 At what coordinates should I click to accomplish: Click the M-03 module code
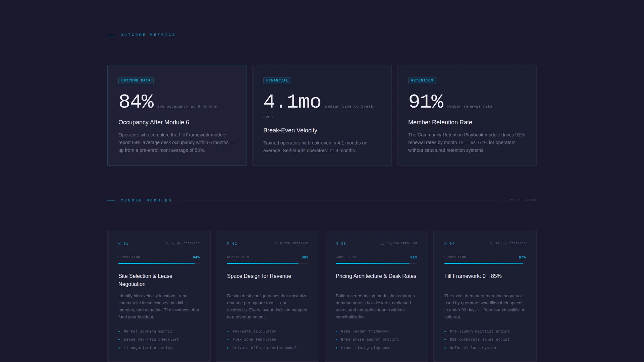point(341,244)
